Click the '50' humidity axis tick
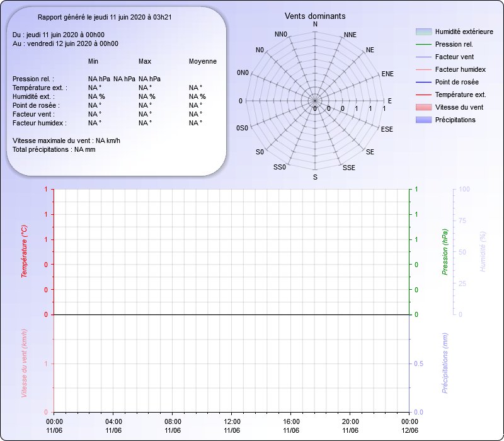 click(462, 253)
